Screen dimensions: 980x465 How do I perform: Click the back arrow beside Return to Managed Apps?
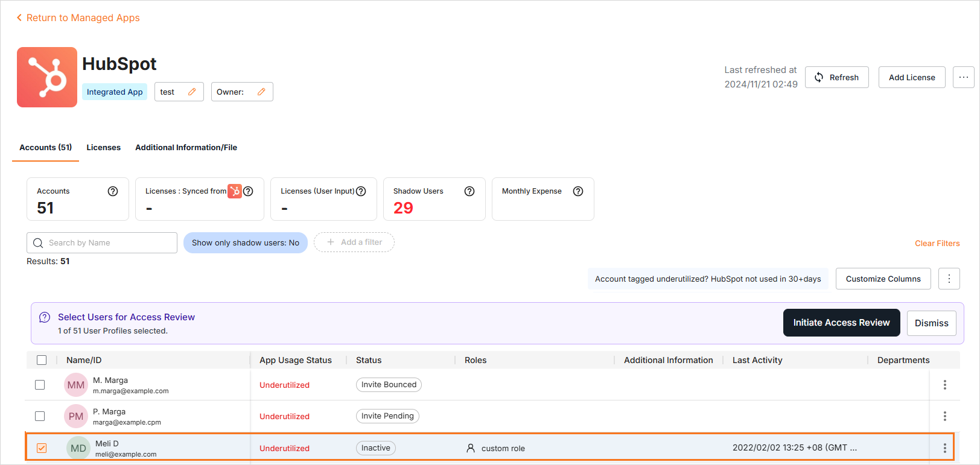(19, 17)
